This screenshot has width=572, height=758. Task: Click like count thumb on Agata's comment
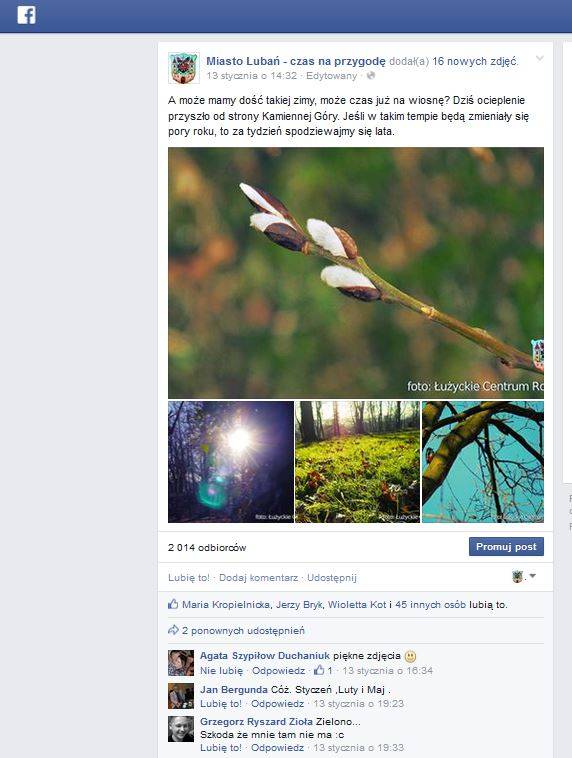pyautogui.click(x=319, y=670)
